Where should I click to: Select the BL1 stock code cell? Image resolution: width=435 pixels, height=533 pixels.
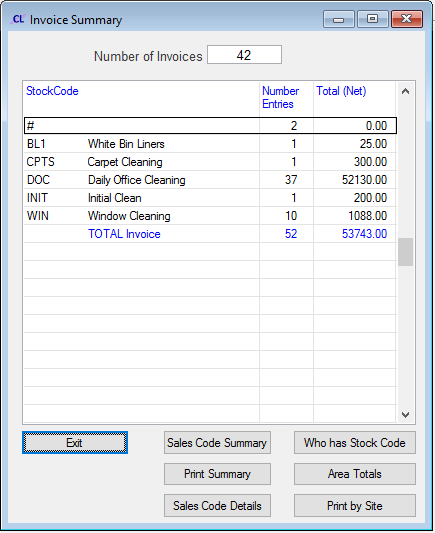pyautogui.click(x=36, y=144)
